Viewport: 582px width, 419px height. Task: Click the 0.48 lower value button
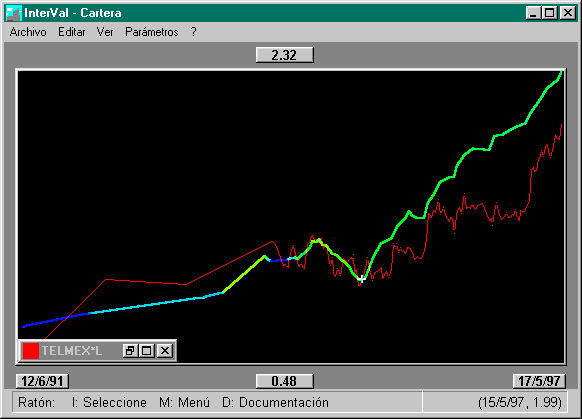coord(285,381)
